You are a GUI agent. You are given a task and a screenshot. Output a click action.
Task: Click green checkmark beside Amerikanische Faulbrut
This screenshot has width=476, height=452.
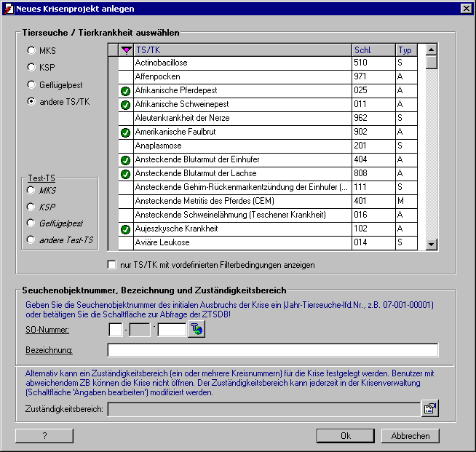(125, 132)
